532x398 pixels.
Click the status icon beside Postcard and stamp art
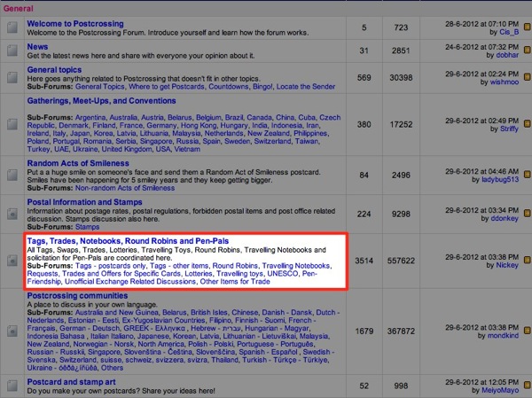12,386
